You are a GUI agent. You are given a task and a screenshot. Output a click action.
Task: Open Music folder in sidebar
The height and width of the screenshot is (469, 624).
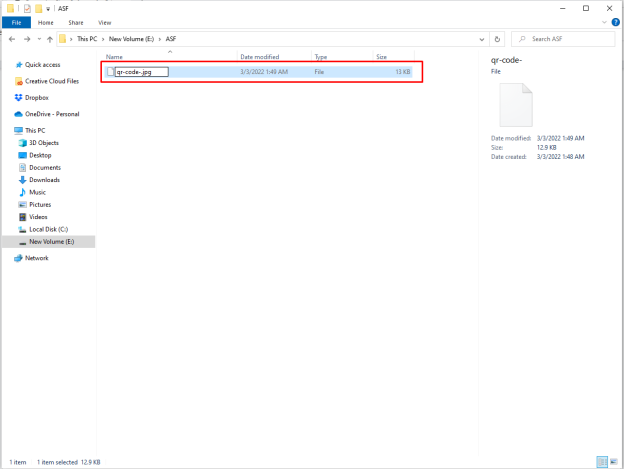(37, 192)
